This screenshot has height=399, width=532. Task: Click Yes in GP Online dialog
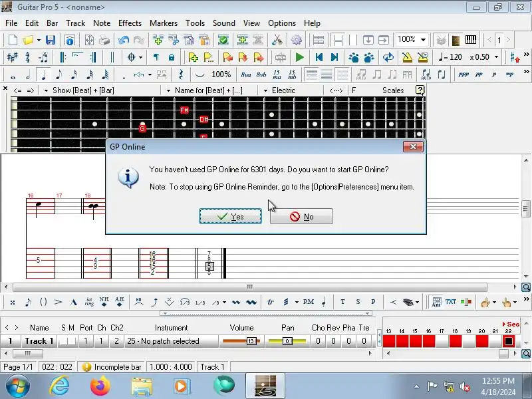[x=230, y=217]
